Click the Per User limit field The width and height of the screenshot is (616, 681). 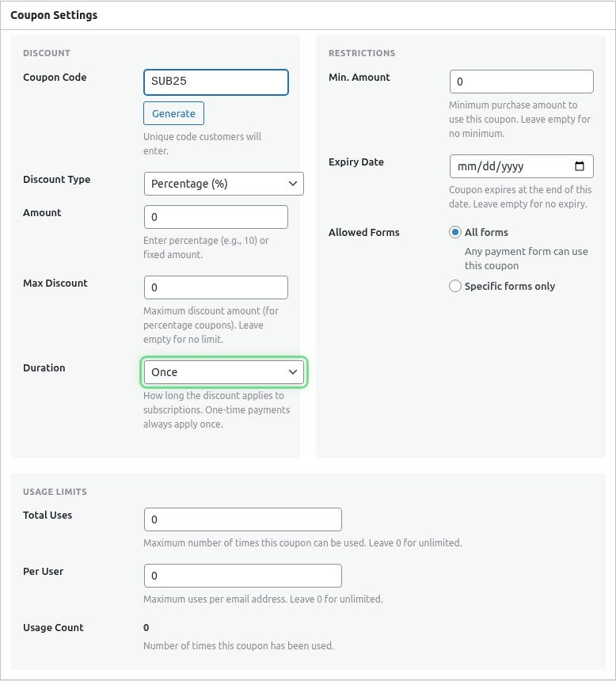coord(242,576)
